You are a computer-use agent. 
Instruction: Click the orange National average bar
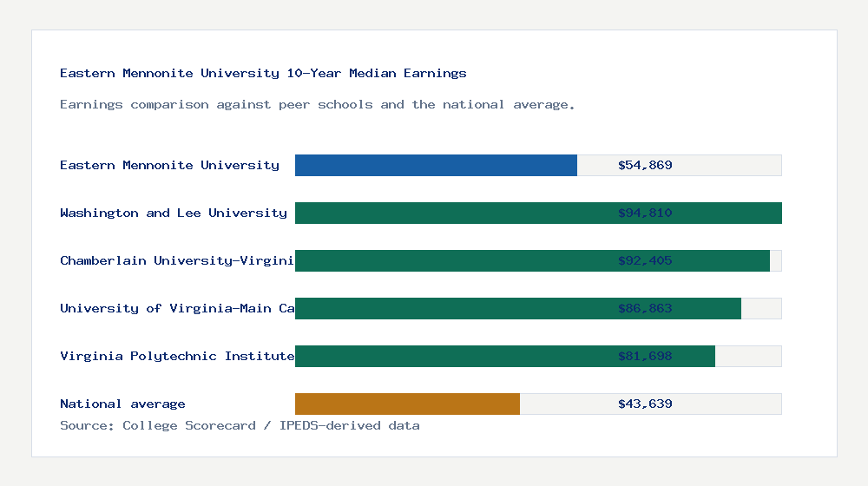click(x=407, y=404)
